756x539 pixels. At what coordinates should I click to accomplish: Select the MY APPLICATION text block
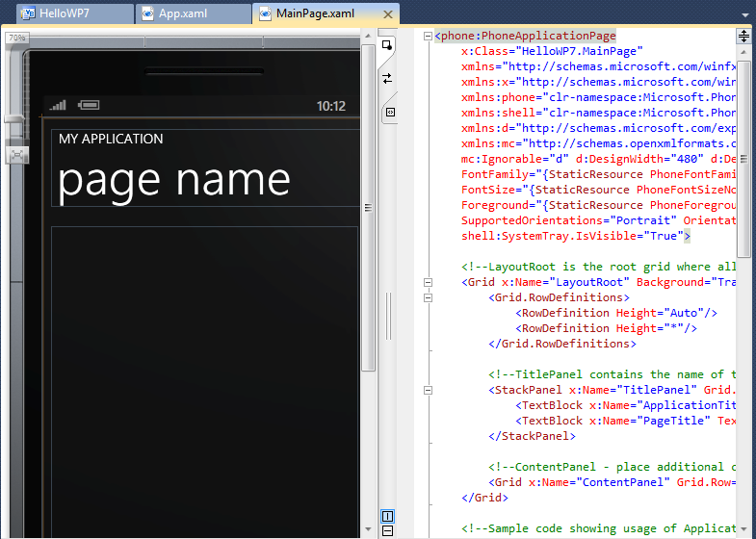point(111,139)
